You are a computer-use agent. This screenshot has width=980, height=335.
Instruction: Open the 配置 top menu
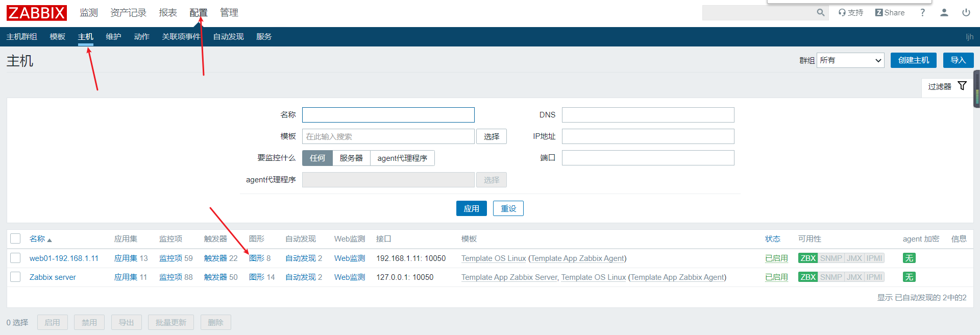coord(199,13)
